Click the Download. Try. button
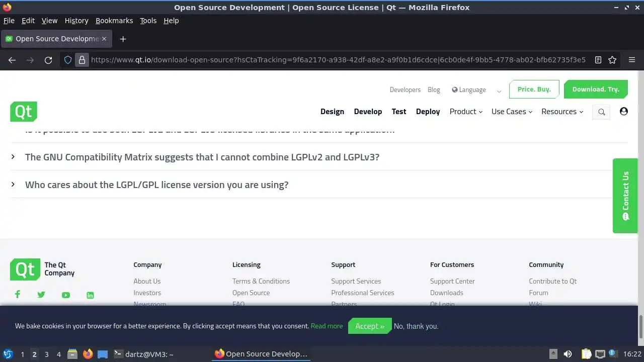Viewport: 644px width, 362px height. coord(596,89)
